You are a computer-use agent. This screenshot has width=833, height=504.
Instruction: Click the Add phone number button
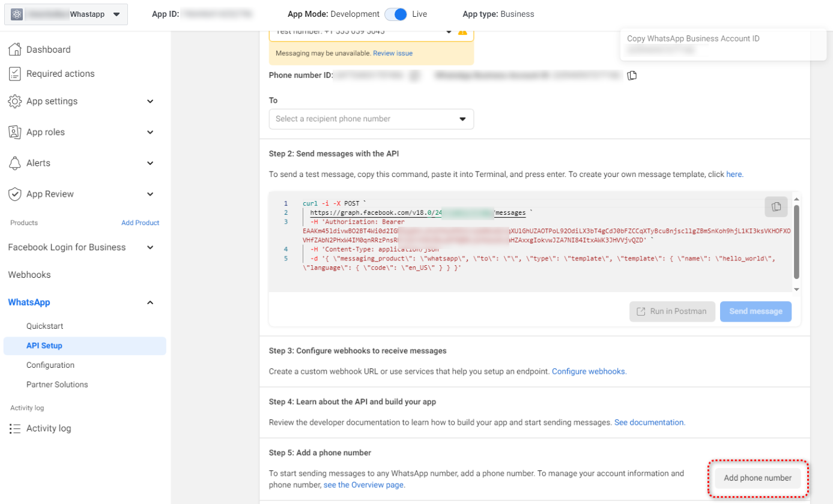pyautogui.click(x=757, y=478)
